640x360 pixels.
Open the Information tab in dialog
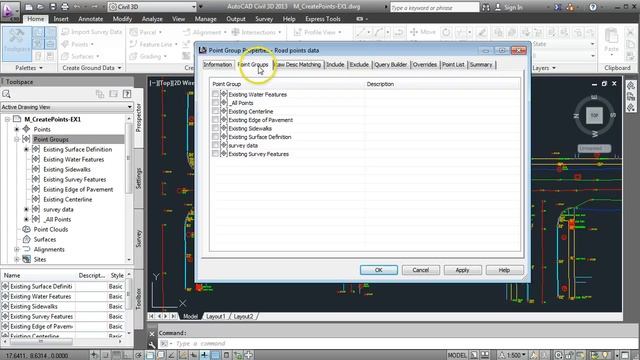click(218, 64)
